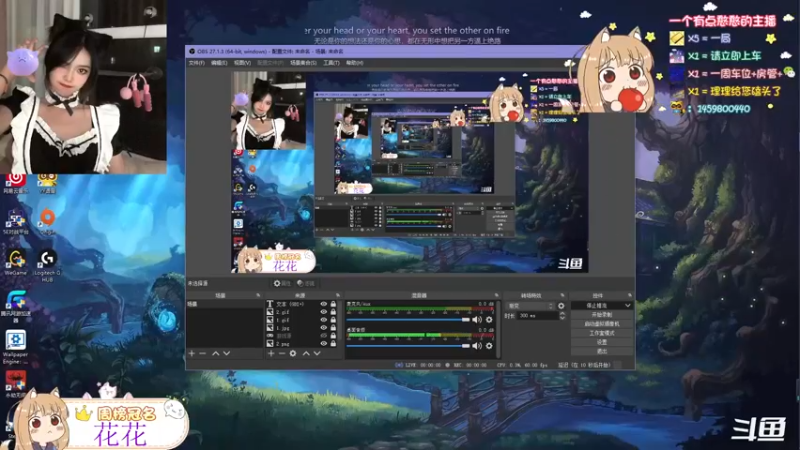Move source up in Sources toolbar
The width and height of the screenshot is (800, 450).
tap(306, 353)
